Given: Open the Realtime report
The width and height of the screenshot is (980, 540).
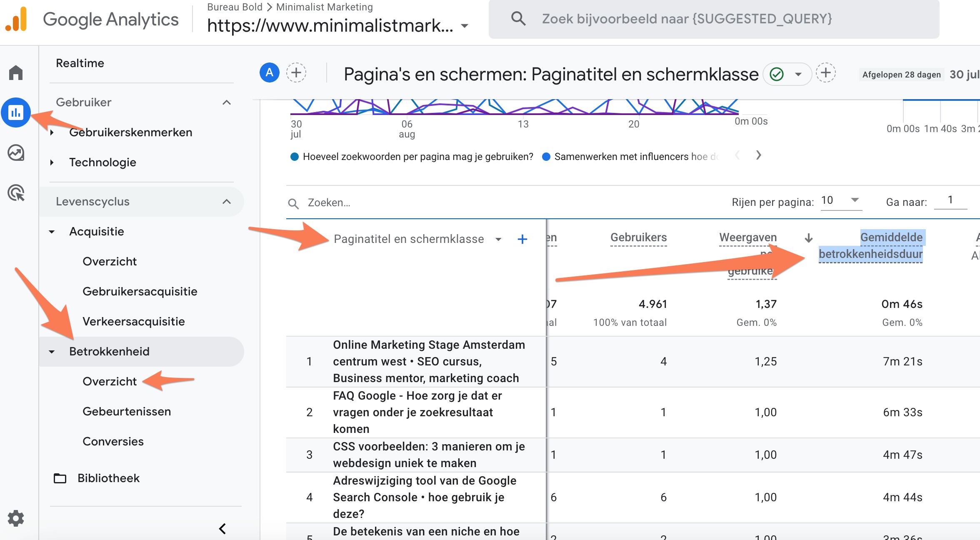Looking at the screenshot, I should (80, 63).
